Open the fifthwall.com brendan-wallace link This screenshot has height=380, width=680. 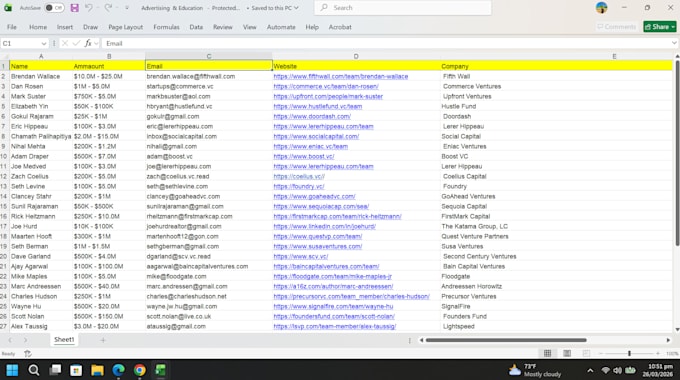tap(341, 76)
